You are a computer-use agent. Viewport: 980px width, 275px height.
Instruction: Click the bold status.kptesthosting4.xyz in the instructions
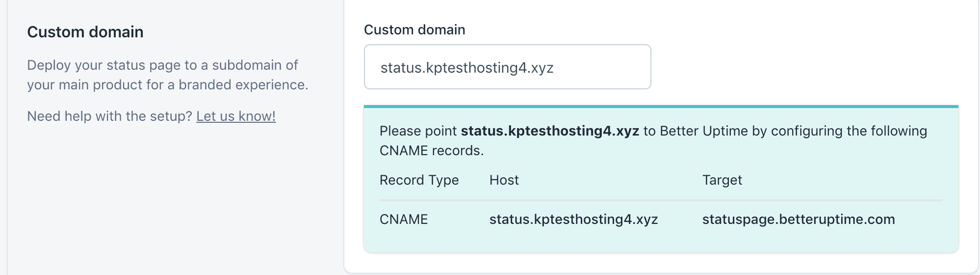(550, 131)
